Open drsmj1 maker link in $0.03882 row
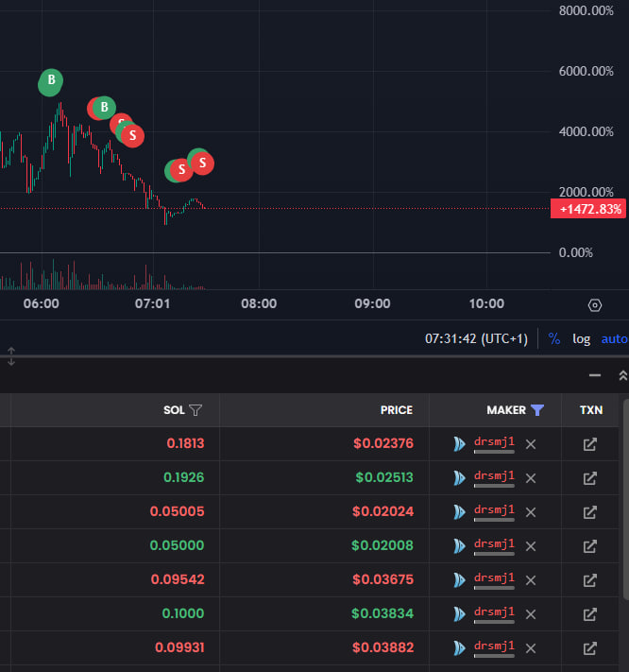Viewport: 629px width, 672px height. [494, 646]
